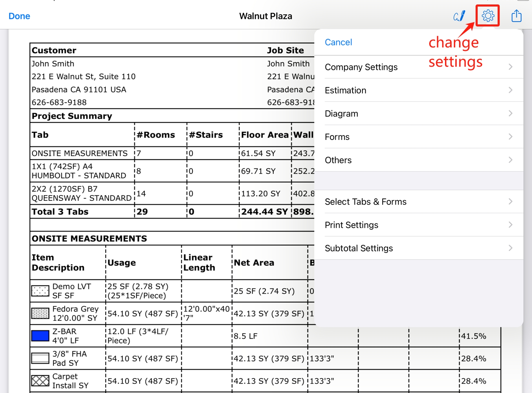
Task: Click the 12'0.00"x40'7" linear length cell
Action: pos(206,313)
